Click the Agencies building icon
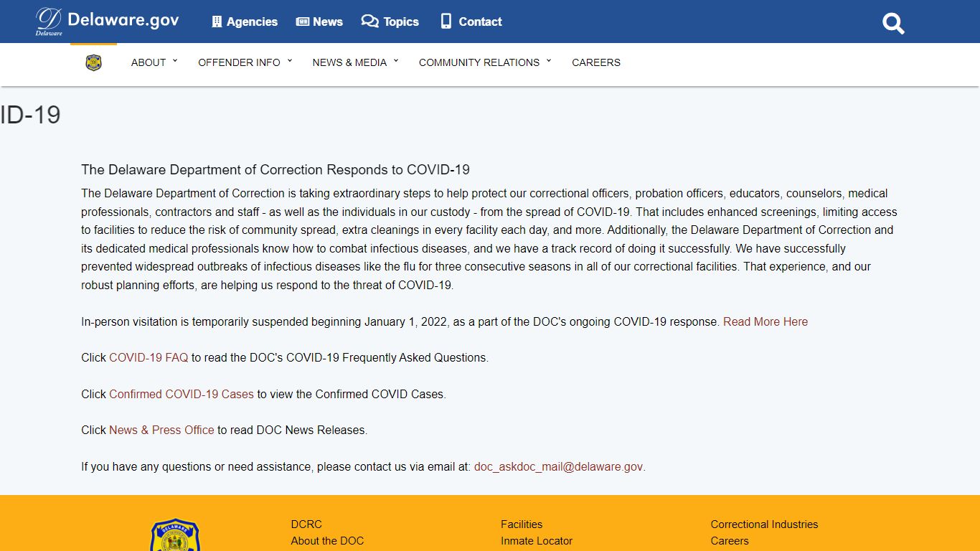 pyautogui.click(x=217, y=22)
